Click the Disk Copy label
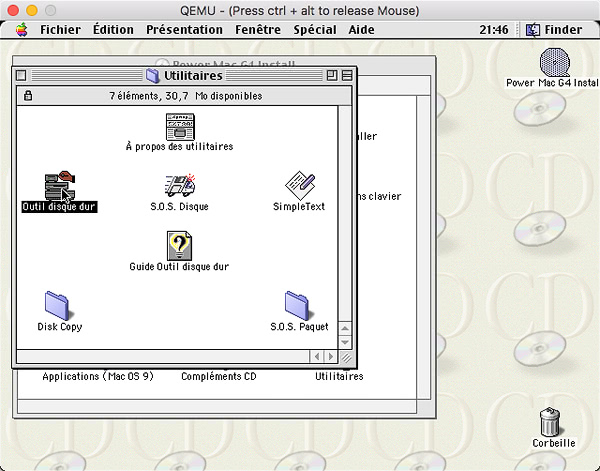The image size is (600, 471). [60, 327]
